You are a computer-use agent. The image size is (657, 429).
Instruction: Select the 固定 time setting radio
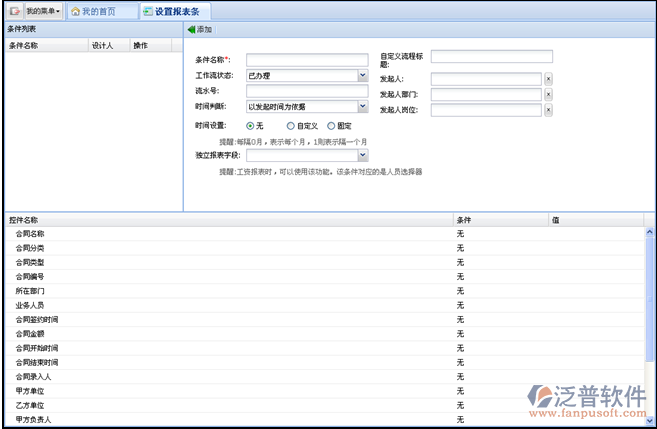[331, 126]
